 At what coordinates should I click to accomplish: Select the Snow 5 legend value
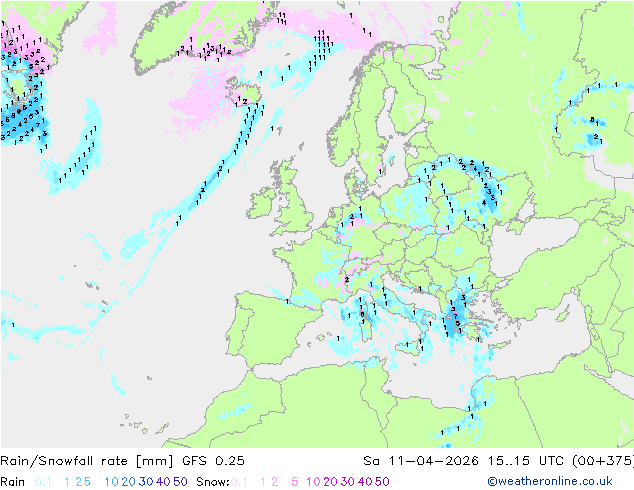[295, 482]
